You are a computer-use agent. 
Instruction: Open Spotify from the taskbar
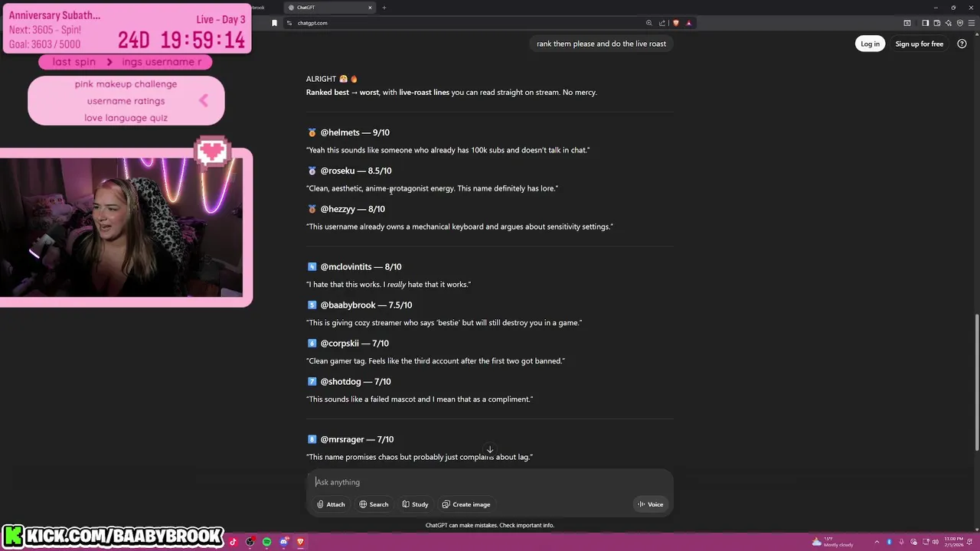tap(266, 542)
